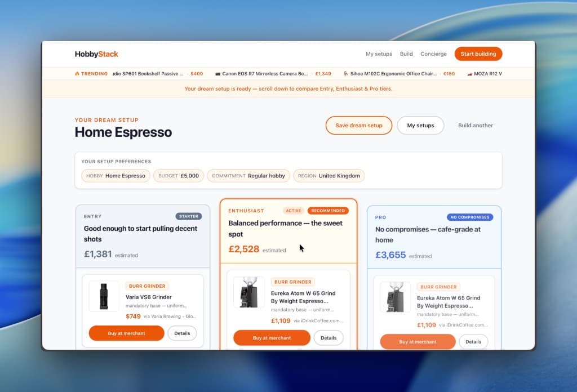Viewport: 577px width, 392px height.
Task: Click the Starter badge
Action: tap(188, 216)
